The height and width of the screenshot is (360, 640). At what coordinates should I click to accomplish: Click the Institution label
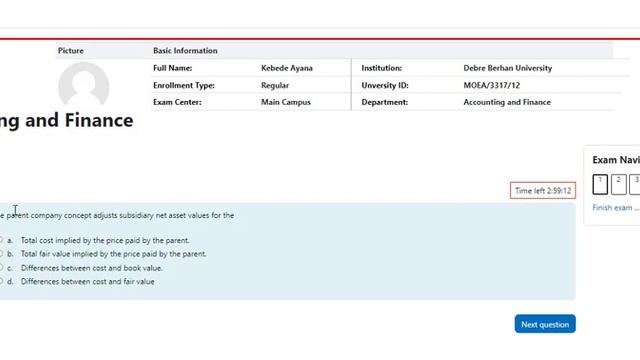pos(382,68)
